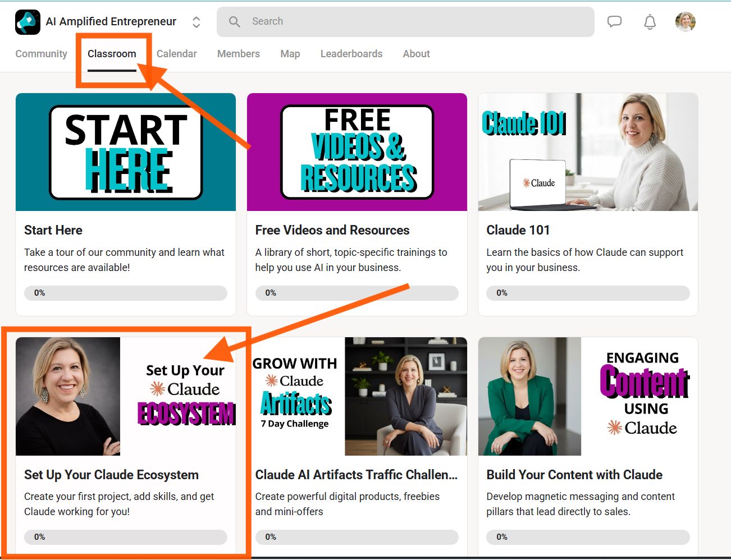Viewport: 731px width, 560px height.
Task: Expand the community switcher chevrons
Action: (196, 22)
